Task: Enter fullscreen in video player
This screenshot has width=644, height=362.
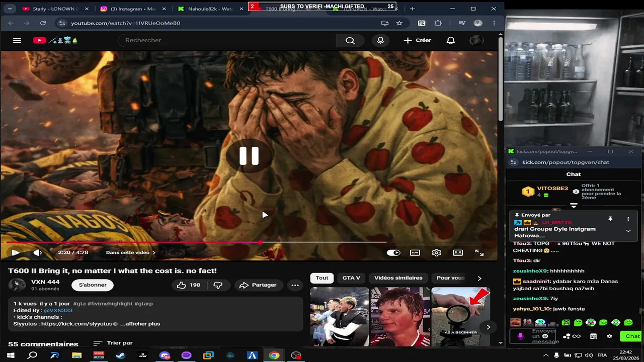Action: [x=479, y=253]
